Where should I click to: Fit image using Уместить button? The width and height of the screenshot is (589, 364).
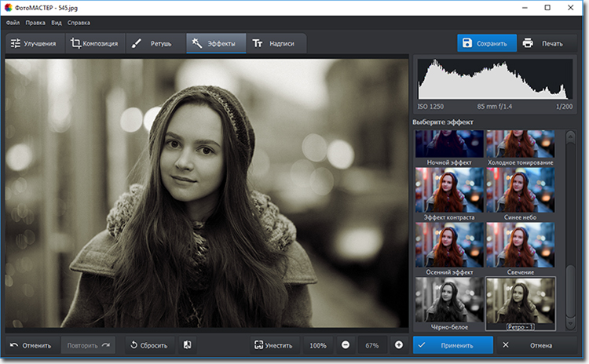tap(273, 345)
